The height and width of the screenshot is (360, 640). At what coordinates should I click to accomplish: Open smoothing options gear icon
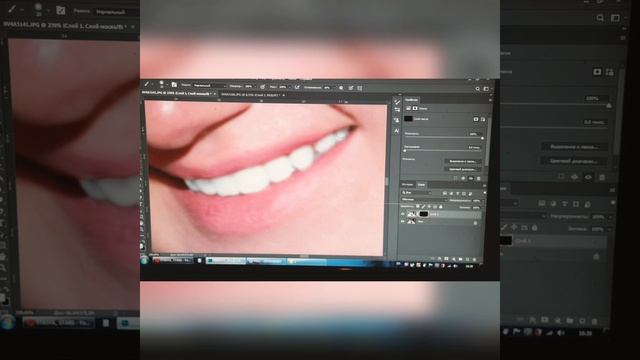[341, 88]
